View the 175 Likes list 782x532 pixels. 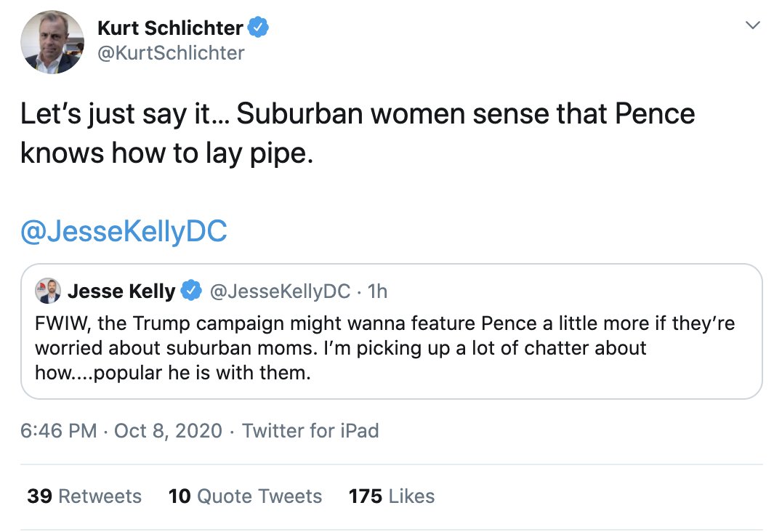click(x=391, y=496)
